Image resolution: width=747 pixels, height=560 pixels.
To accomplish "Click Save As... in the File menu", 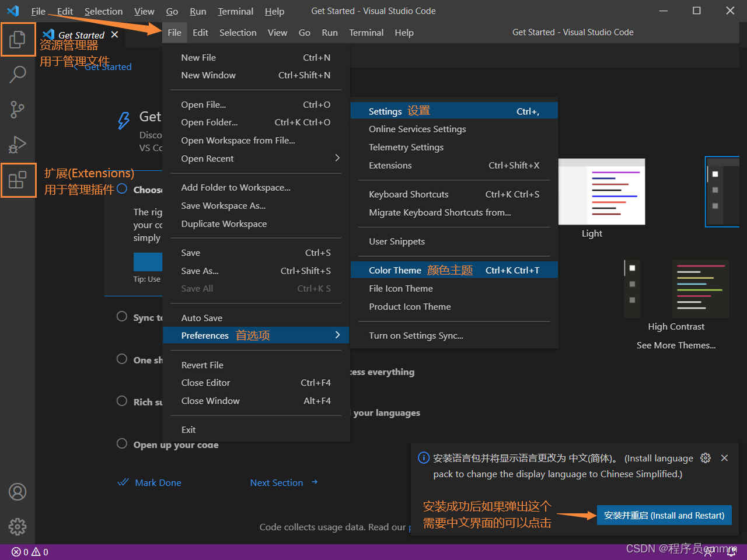I will click(256, 271).
